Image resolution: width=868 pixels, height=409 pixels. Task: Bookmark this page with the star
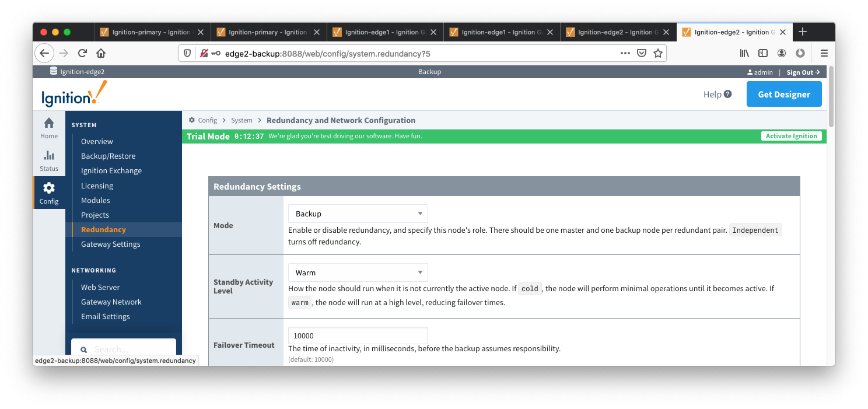pyautogui.click(x=658, y=53)
